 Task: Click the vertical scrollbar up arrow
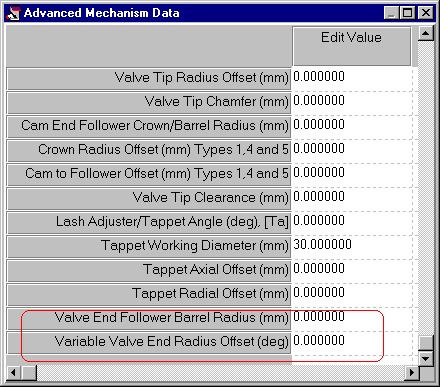[426, 33]
